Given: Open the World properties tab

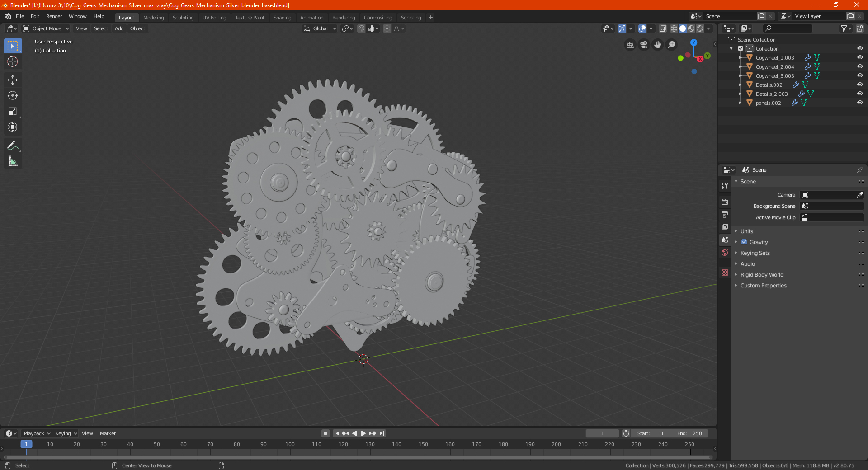Looking at the screenshot, I should pos(725,253).
